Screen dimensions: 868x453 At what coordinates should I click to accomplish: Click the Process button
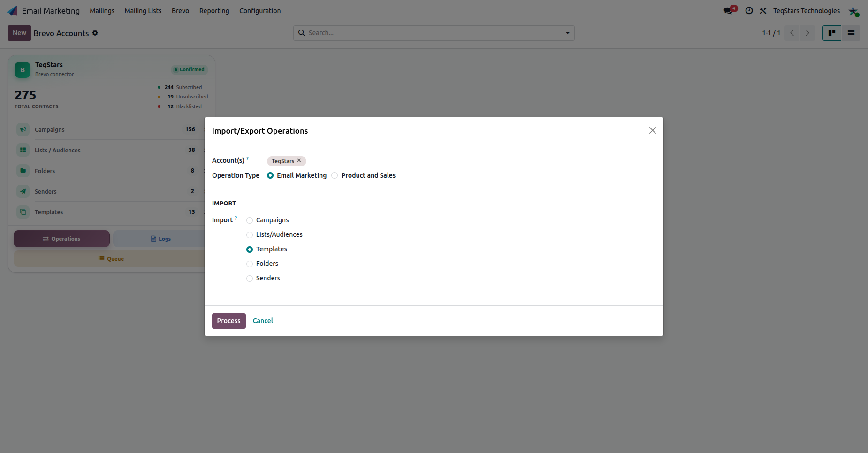[x=229, y=321]
